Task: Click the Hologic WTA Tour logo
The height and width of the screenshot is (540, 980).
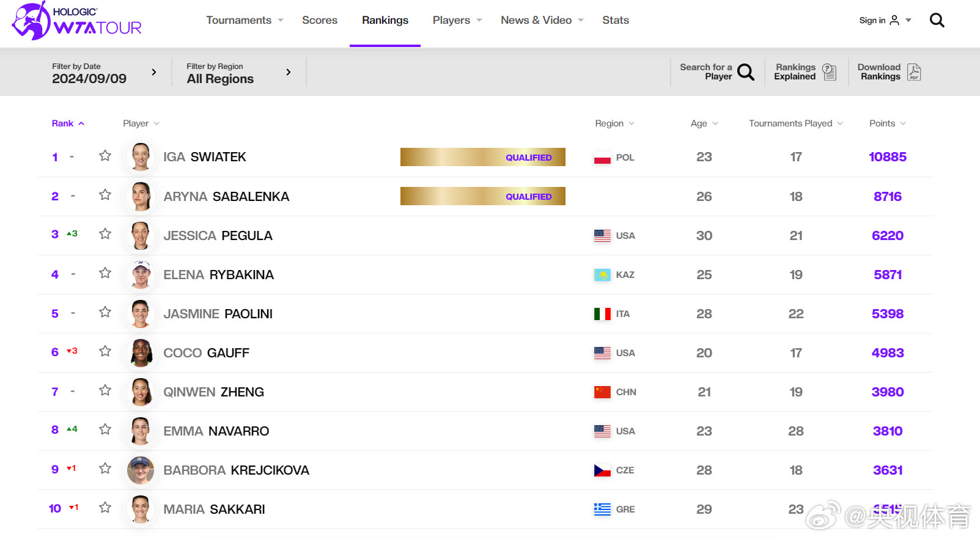Action: pos(76,21)
